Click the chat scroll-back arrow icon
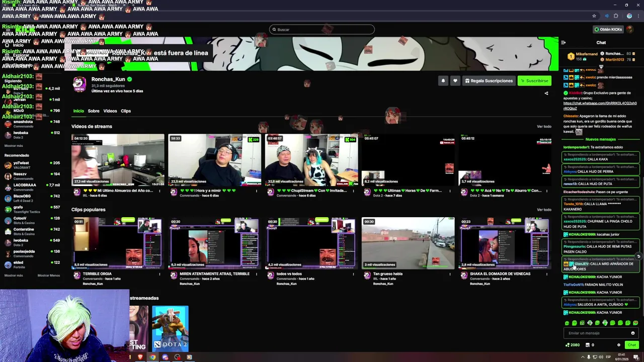Viewport: 644px width, 362px height. click(x=638, y=256)
